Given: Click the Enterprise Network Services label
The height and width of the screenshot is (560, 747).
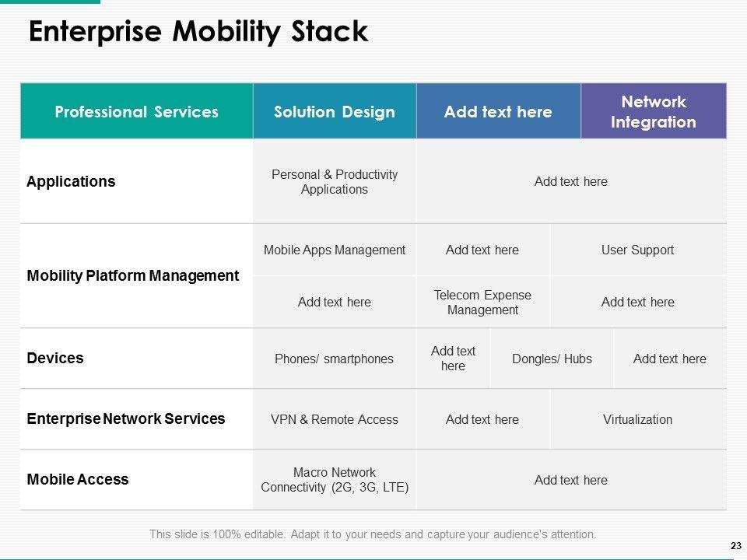Looking at the screenshot, I should click(x=126, y=418).
